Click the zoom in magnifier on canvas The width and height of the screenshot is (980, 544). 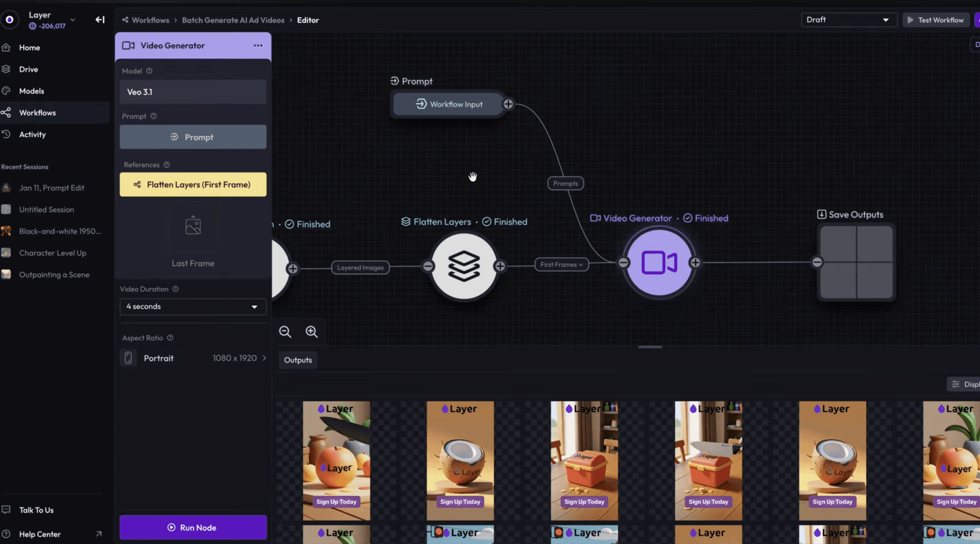tap(311, 332)
